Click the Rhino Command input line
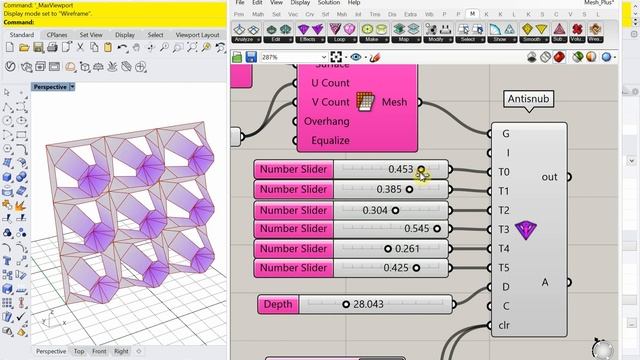Screen dimensions: 640x360 pos(114,22)
